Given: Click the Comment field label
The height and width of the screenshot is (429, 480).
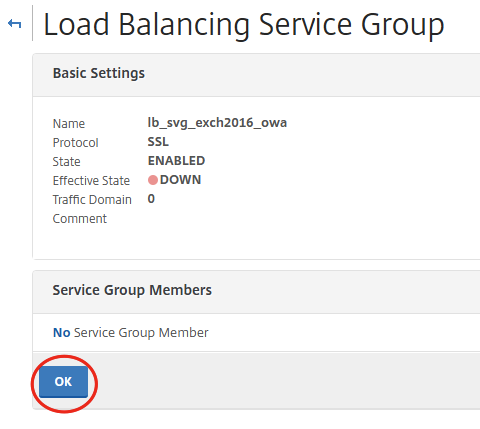Looking at the screenshot, I should (x=80, y=219).
